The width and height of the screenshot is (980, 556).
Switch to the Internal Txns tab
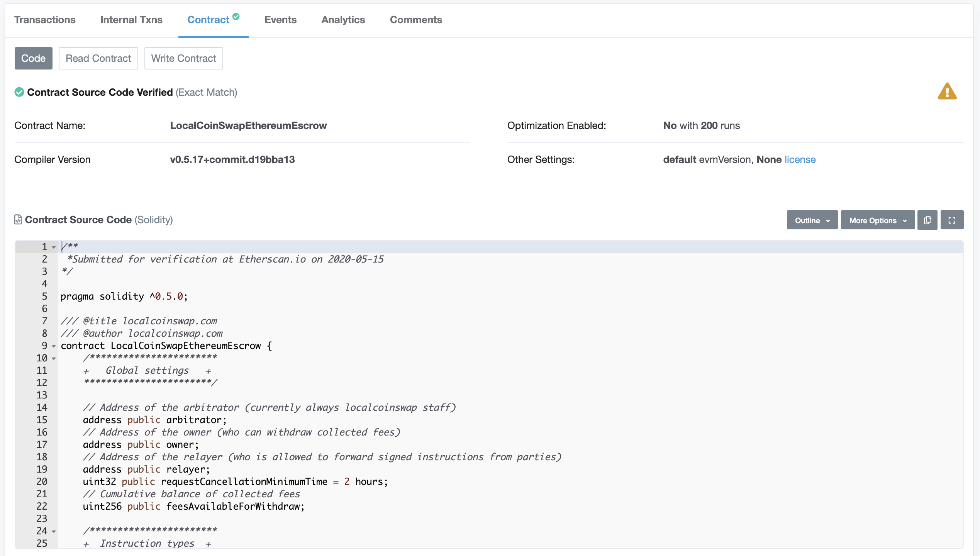click(x=131, y=20)
